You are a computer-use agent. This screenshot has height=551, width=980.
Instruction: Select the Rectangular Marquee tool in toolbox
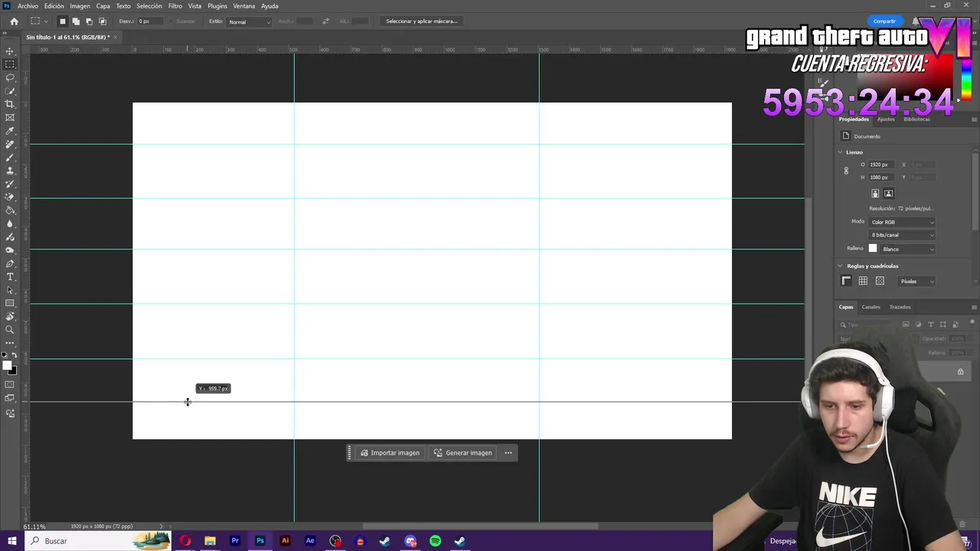click(10, 64)
